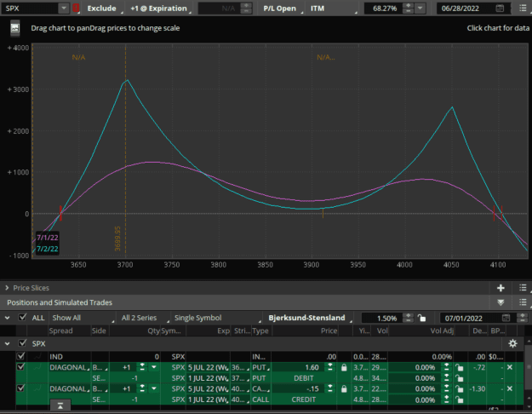Uncheck the PUT diagonal trade checkbox
Screen dimensions: 532x414
[20, 367]
